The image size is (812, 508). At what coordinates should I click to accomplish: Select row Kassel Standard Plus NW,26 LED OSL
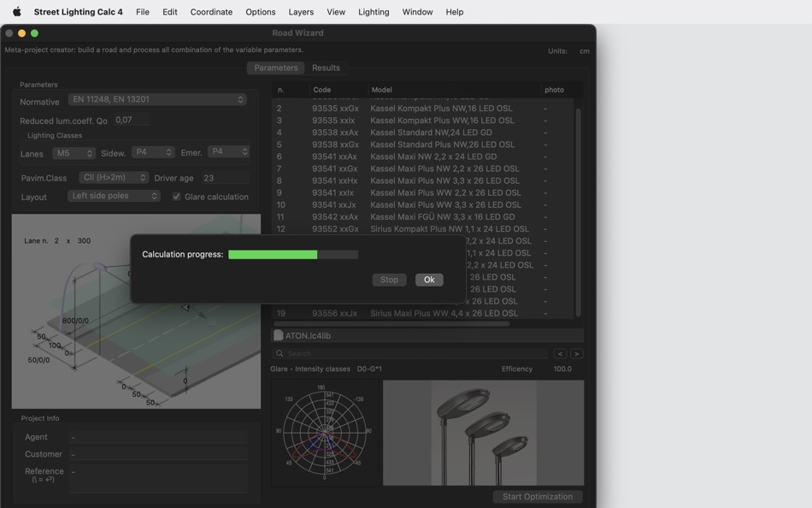pyautogui.click(x=422, y=145)
